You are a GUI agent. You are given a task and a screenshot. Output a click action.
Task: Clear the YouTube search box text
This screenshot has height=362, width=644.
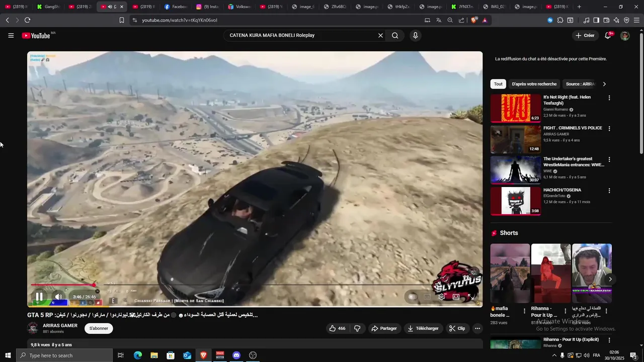coord(380,36)
